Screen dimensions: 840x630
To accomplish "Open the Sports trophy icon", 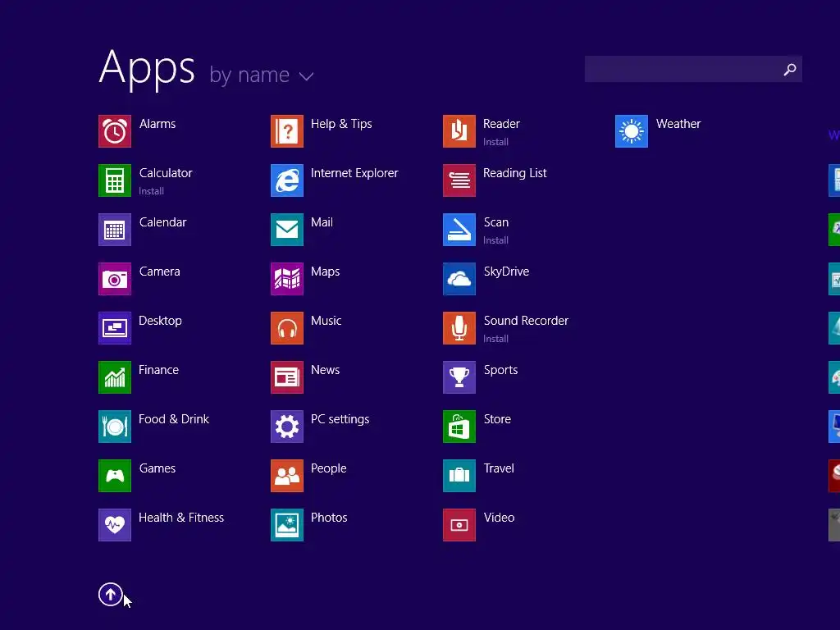I will (459, 377).
